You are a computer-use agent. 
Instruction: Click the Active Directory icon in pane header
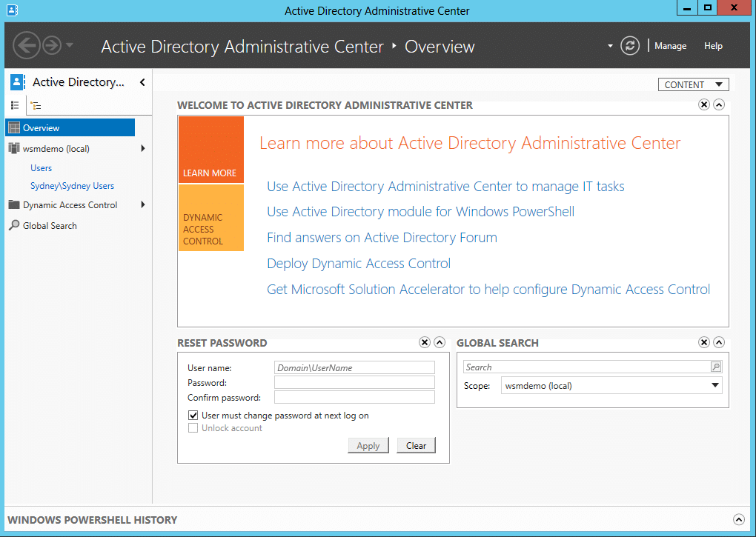(x=17, y=82)
